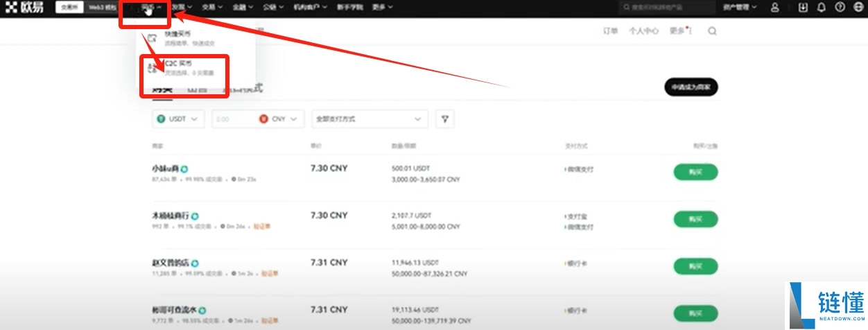The width and height of the screenshot is (868, 330).
Task: Click the C2C 买币 menu item icon
Action: 153,67
